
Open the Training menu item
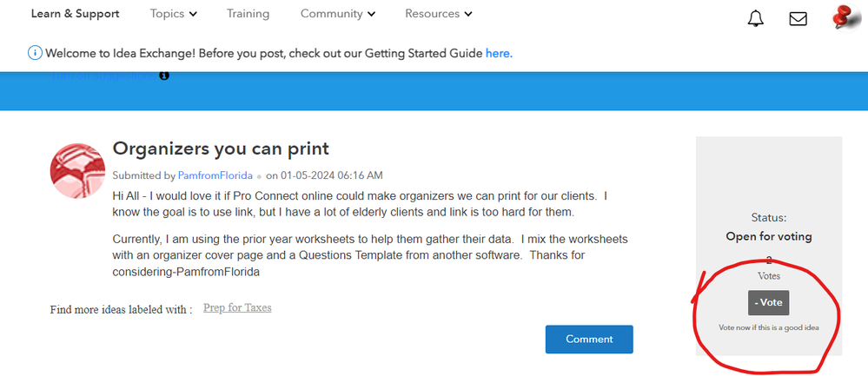tap(248, 14)
